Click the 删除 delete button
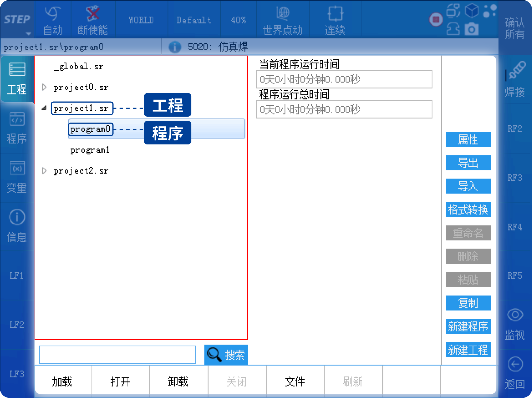532x398 pixels. pyautogui.click(x=468, y=256)
